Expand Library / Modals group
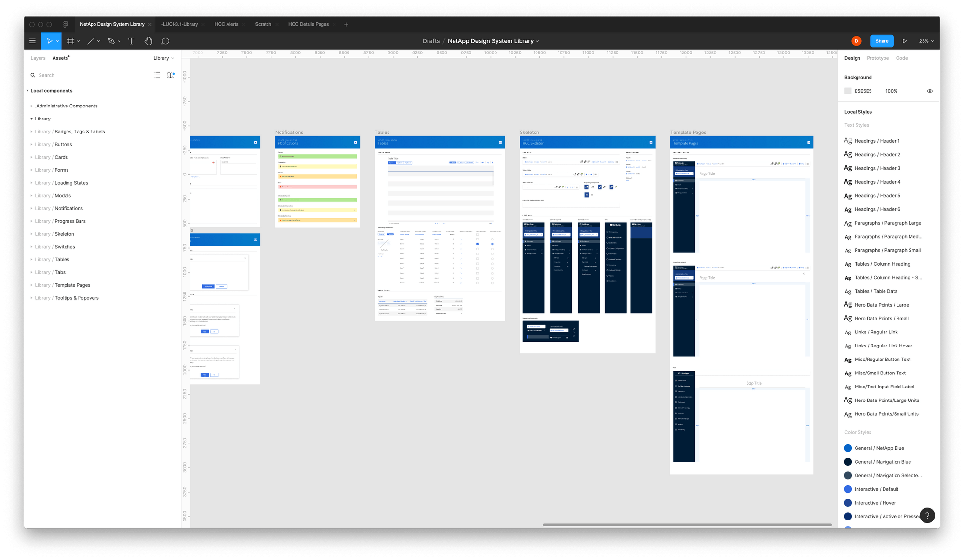Viewport: 964px width, 560px height. [32, 196]
